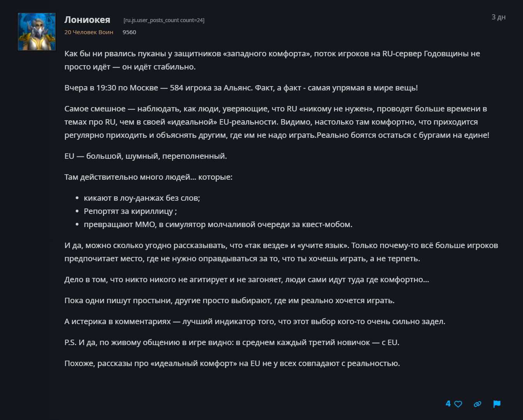Viewport: 523px width, 420px height.
Task: Click the 9560 achievement points value
Action: coord(129,32)
